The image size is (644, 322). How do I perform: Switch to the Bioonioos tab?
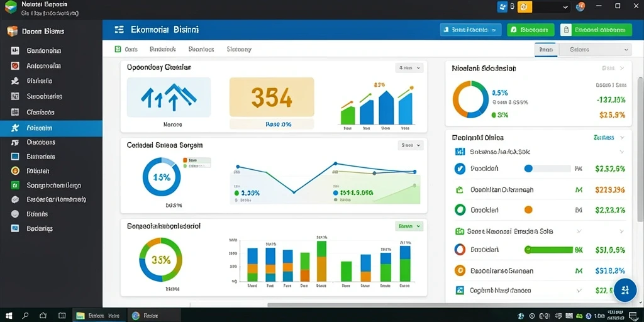[201, 49]
